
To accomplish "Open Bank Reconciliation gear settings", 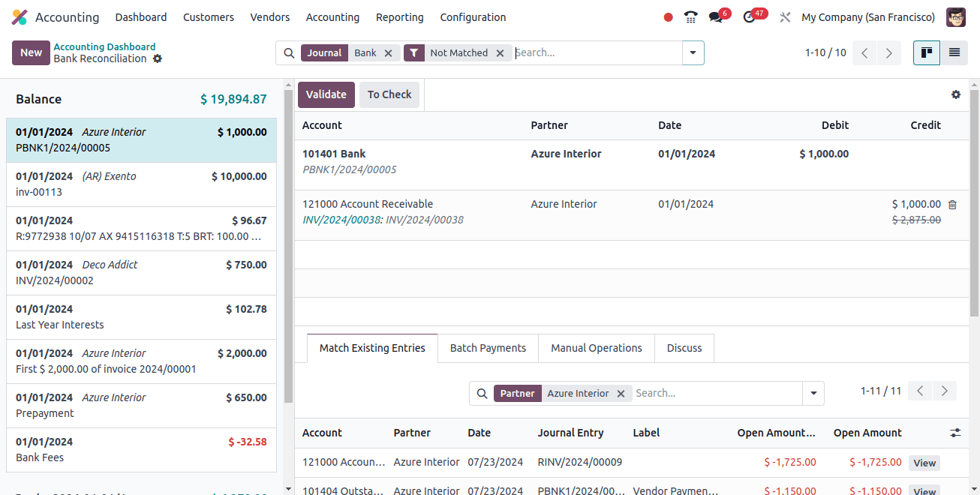I will (158, 58).
